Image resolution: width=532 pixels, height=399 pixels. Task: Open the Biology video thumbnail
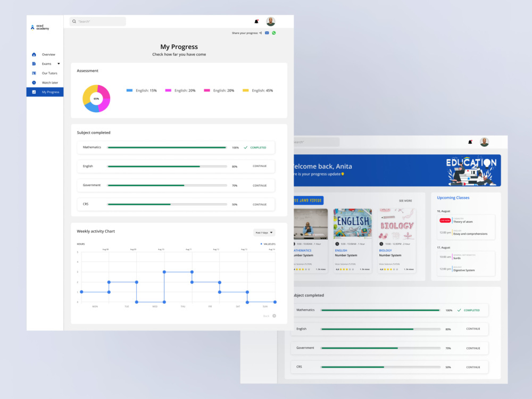(397, 224)
